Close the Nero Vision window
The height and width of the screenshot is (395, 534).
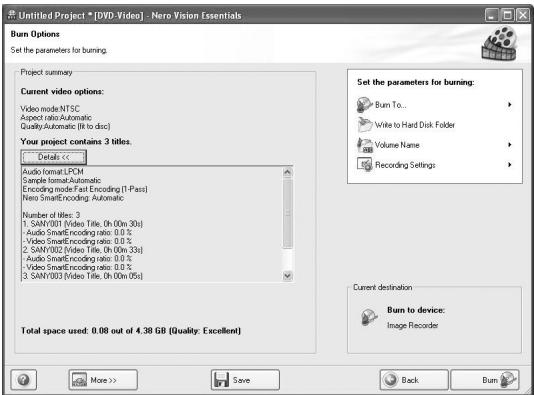(x=523, y=15)
